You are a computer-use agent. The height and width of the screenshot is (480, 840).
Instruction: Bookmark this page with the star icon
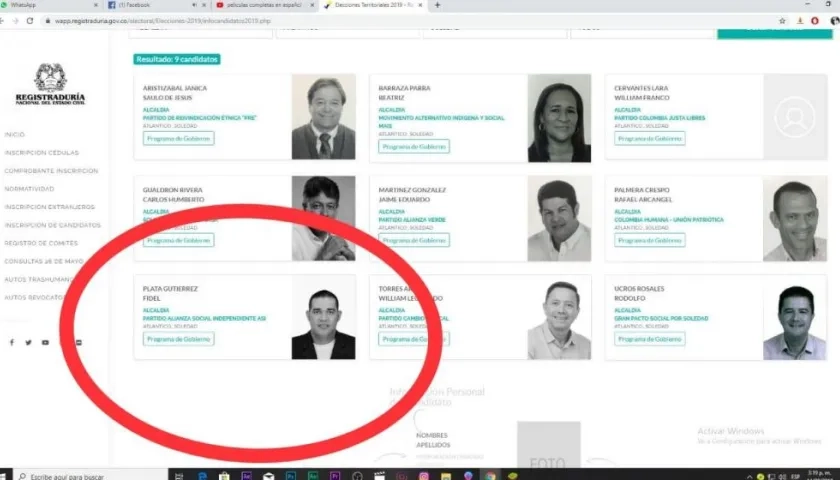(x=782, y=21)
